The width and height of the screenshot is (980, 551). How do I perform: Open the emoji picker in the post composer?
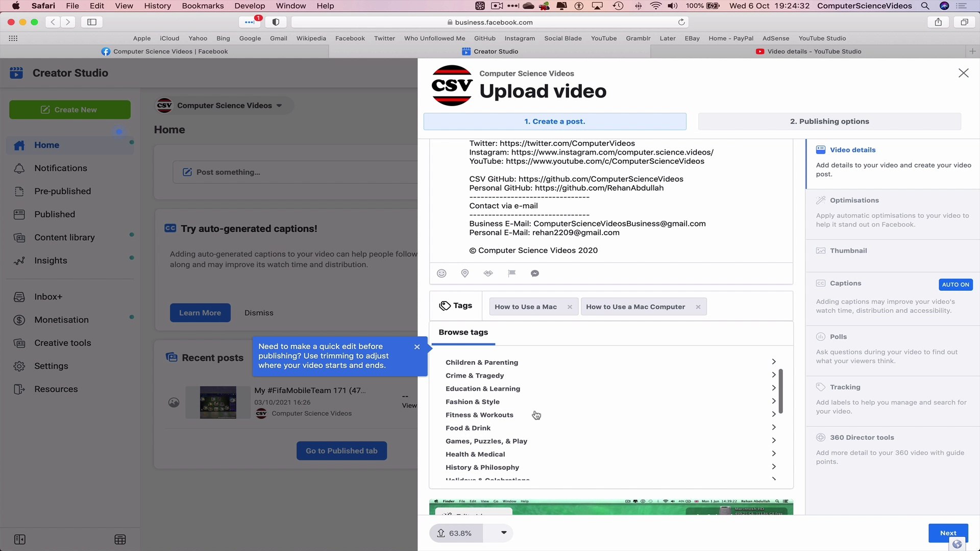[x=442, y=273]
